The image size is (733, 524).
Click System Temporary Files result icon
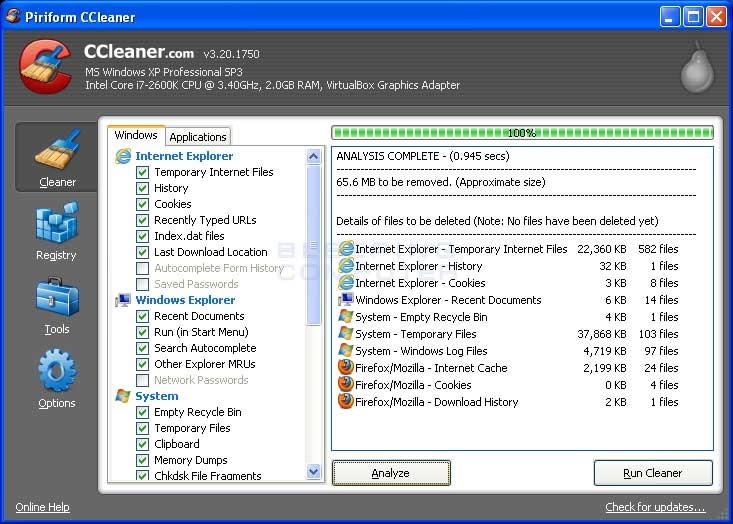(346, 334)
